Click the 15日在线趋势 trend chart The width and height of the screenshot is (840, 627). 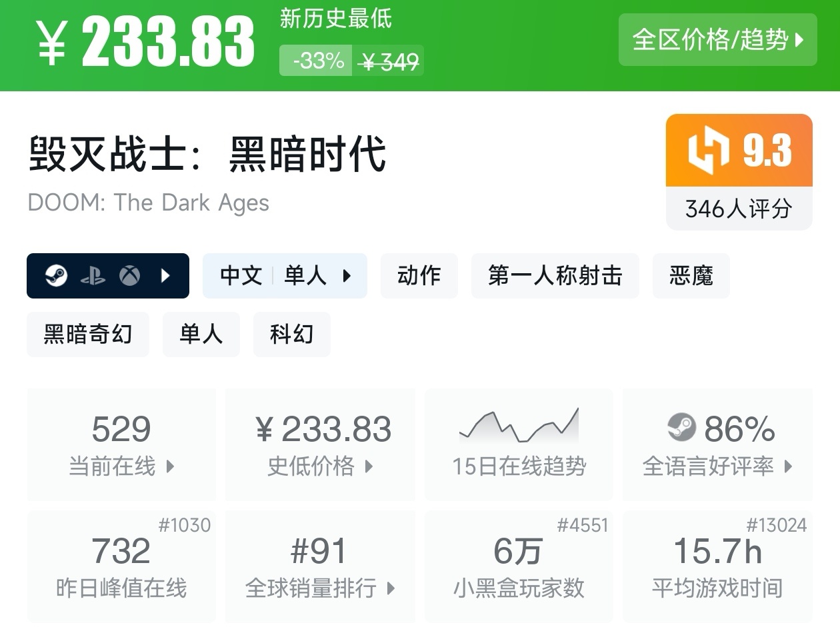click(x=519, y=426)
